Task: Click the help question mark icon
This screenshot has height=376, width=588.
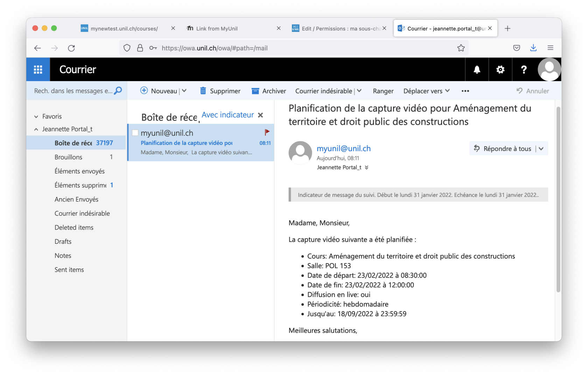Action: 524,70
